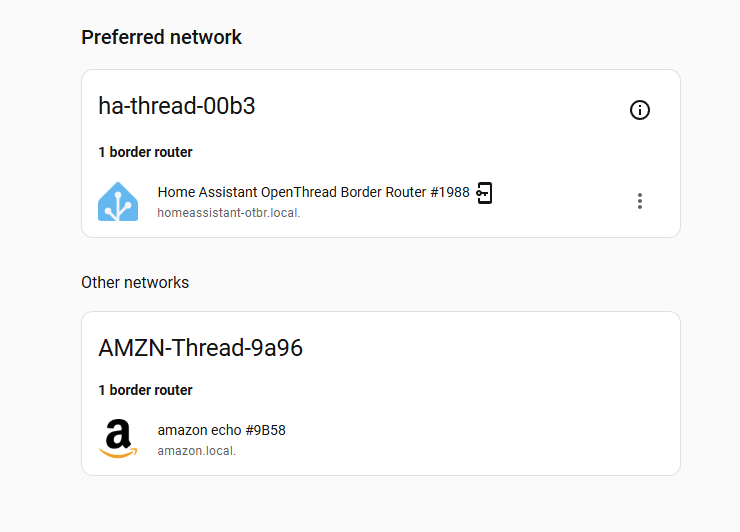The height and width of the screenshot is (532, 740).
Task: Select Home Assistant OpenThread Border Router #1988
Action: 313,192
